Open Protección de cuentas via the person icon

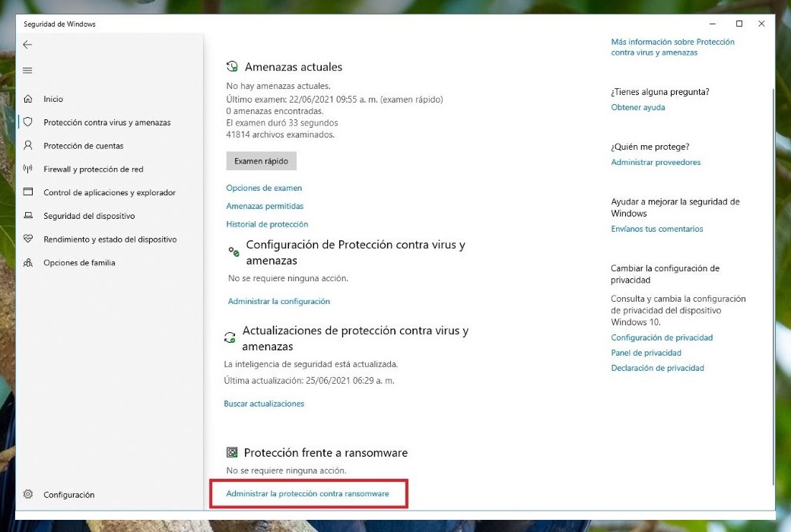tap(27, 145)
